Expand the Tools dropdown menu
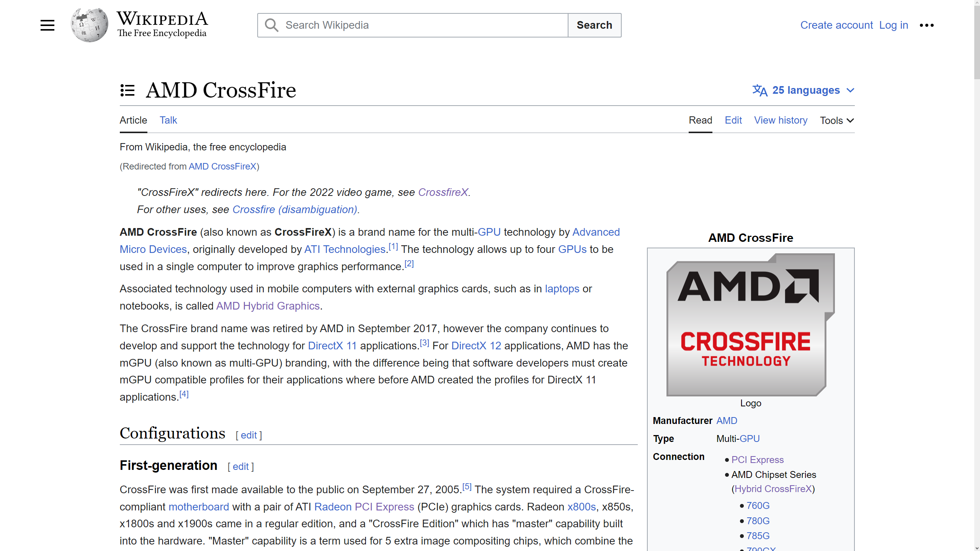The width and height of the screenshot is (980, 551). (837, 121)
